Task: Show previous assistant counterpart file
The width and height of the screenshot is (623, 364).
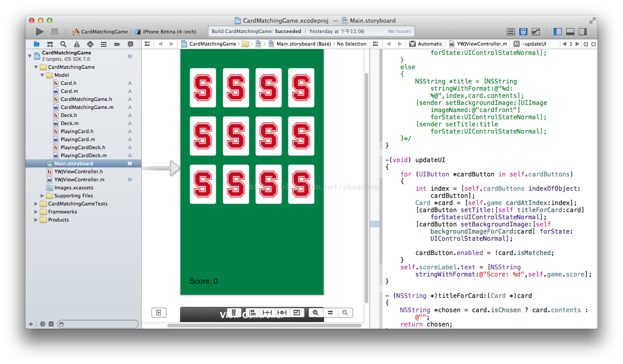Action: 564,44
